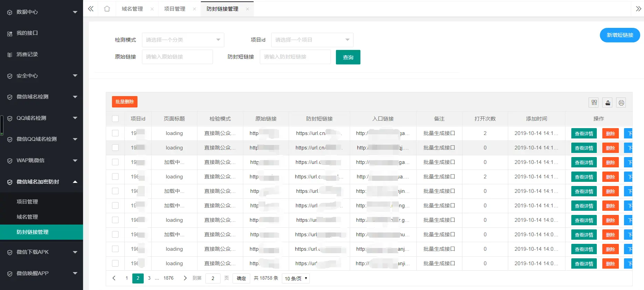Click the 微信唤醒APP shield icon

(10, 274)
